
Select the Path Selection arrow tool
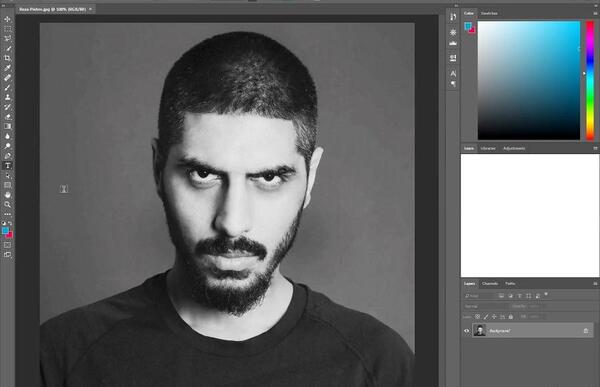pos(8,175)
